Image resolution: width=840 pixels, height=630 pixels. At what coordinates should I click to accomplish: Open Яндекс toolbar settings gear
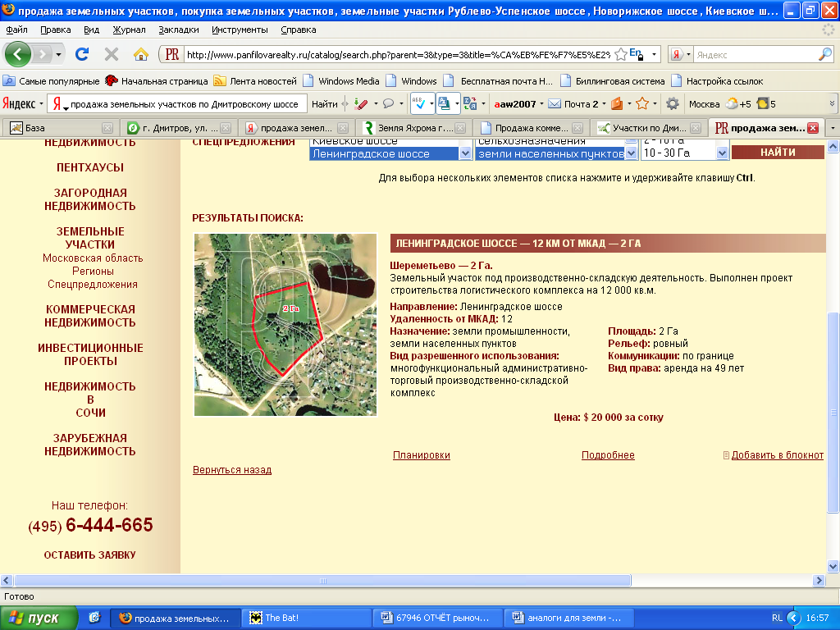[x=673, y=104]
